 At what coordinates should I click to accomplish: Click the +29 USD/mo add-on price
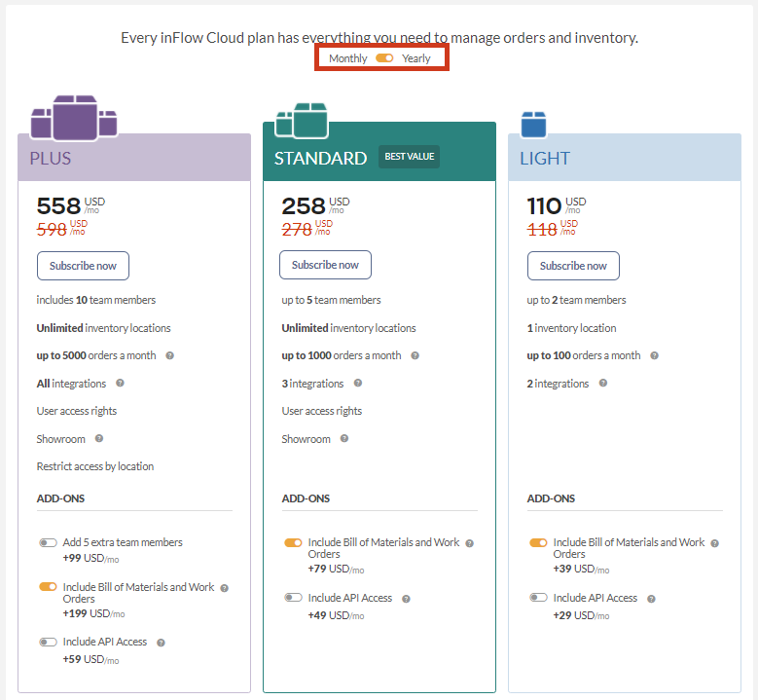(581, 615)
